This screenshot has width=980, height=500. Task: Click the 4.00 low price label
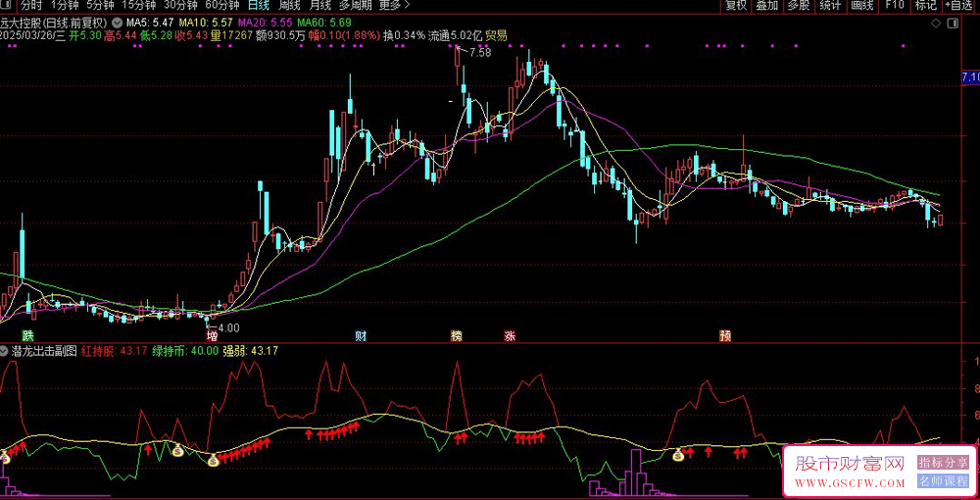click(x=228, y=326)
